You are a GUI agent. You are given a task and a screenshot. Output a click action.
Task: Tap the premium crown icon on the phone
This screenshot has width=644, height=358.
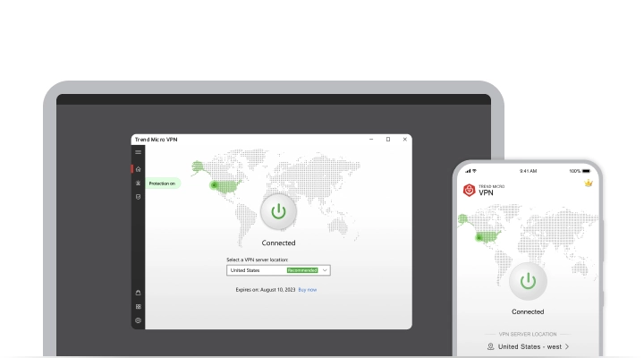[589, 183]
